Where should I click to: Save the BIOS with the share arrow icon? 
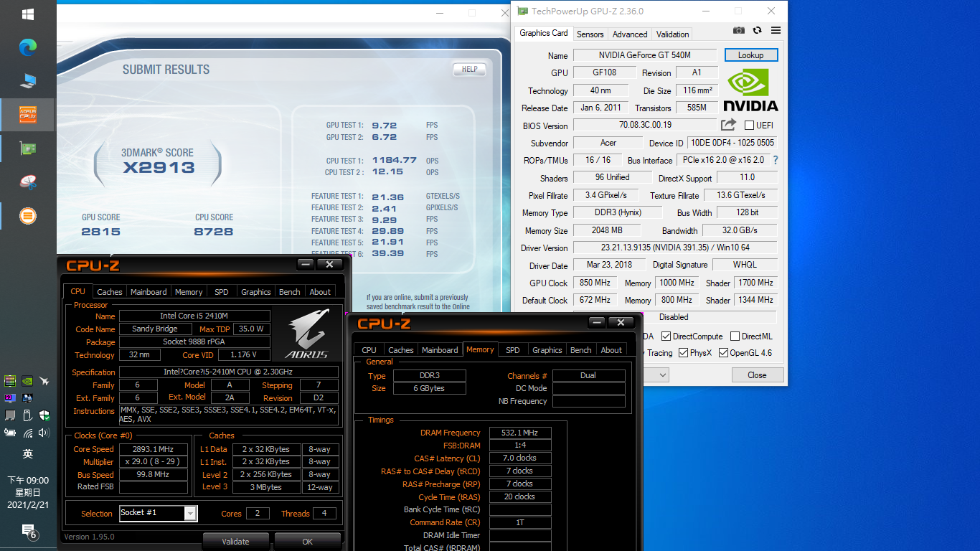click(728, 125)
